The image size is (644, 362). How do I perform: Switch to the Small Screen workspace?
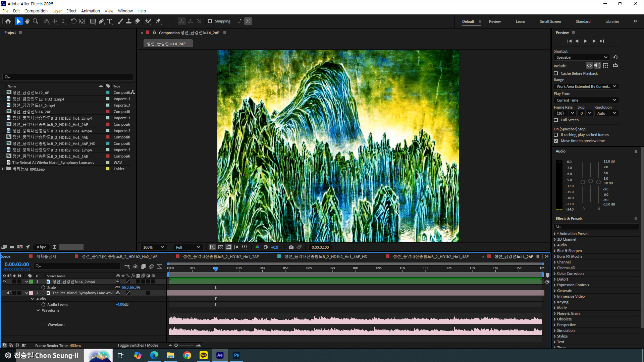550,21
